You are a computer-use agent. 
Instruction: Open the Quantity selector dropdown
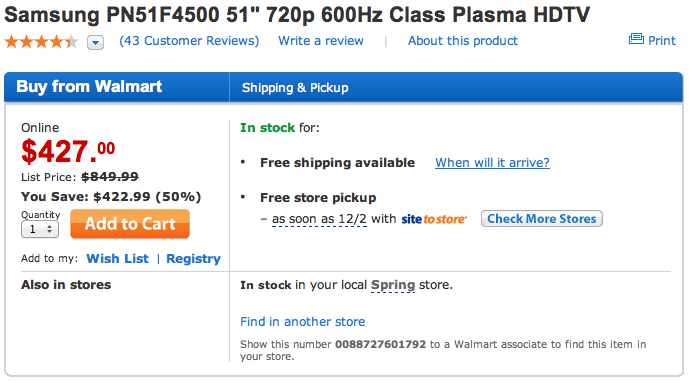point(40,229)
